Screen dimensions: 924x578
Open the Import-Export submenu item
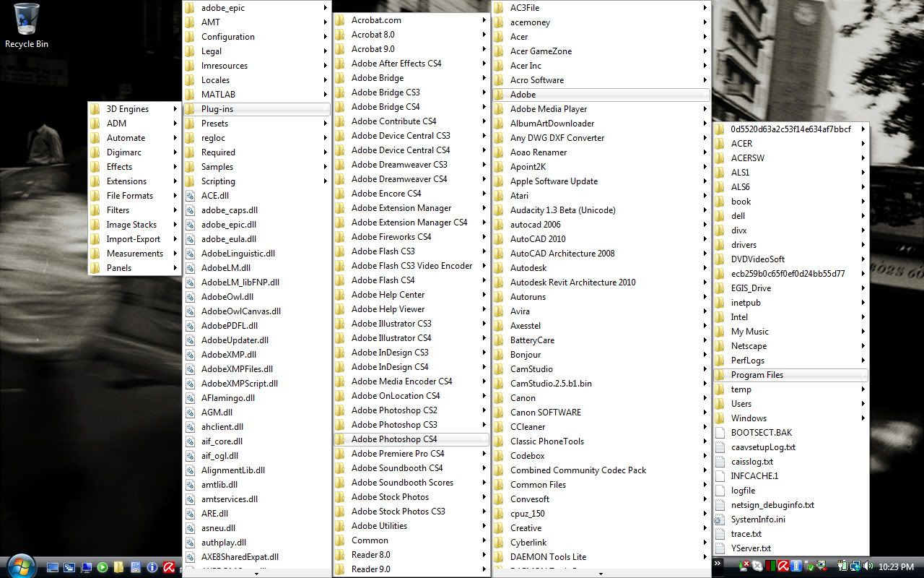pyautogui.click(x=134, y=239)
